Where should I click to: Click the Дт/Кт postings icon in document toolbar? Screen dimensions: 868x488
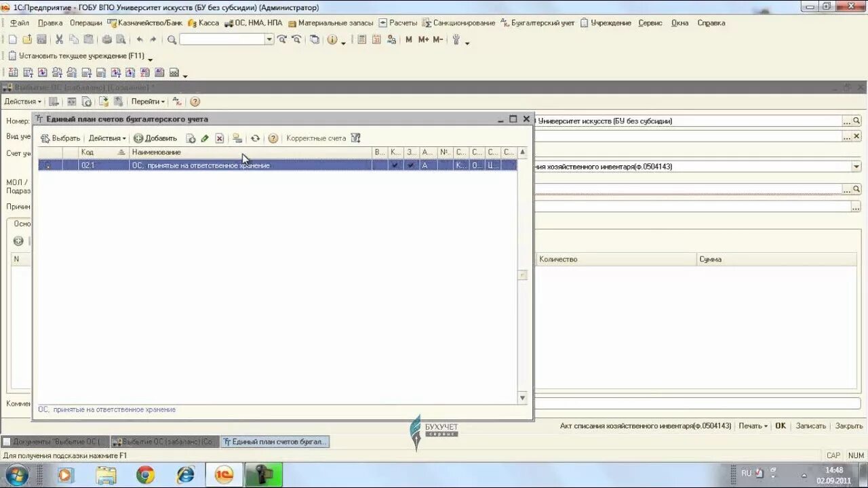pos(177,102)
